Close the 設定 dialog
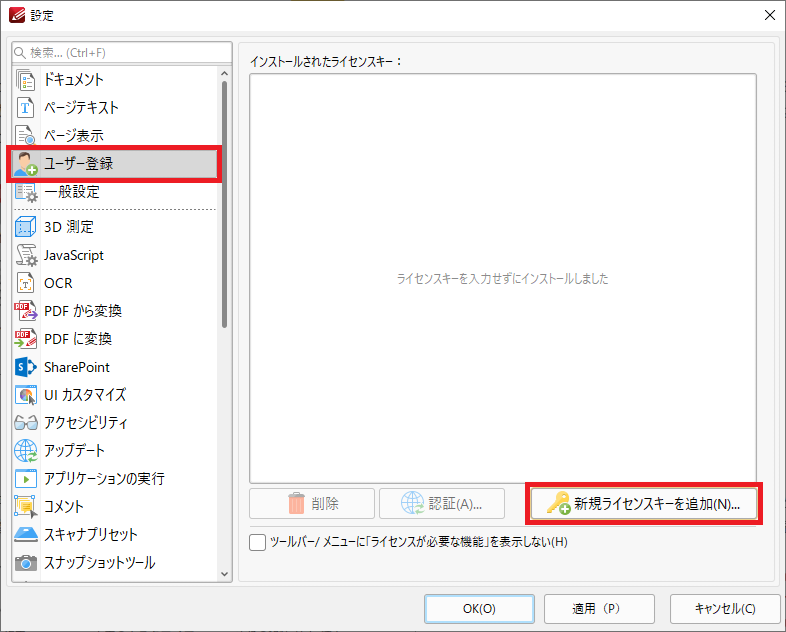786x632 pixels. (x=770, y=16)
